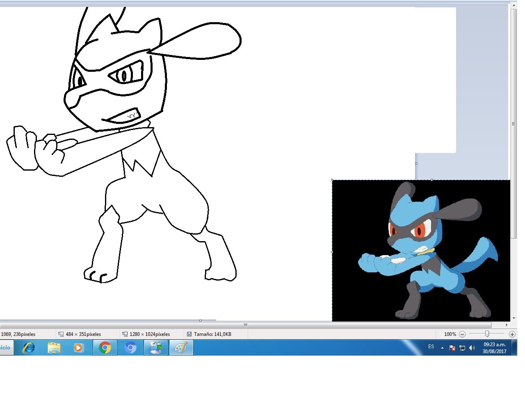Click the Show desktop strip

pos(514,348)
